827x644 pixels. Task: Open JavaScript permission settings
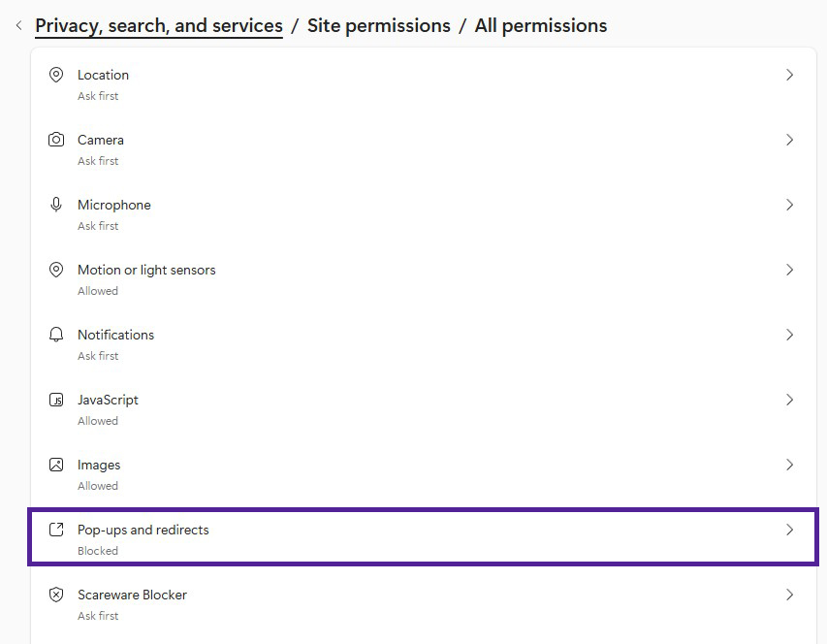click(789, 400)
